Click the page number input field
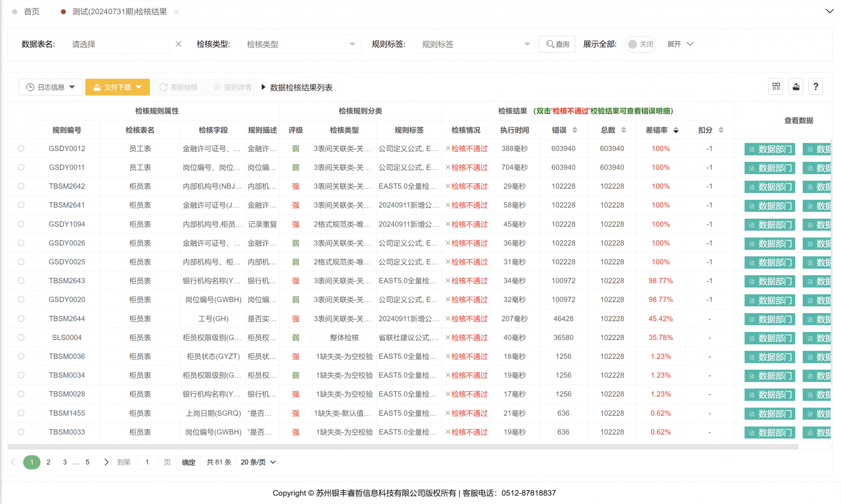This screenshot has width=841, height=504. [x=147, y=462]
